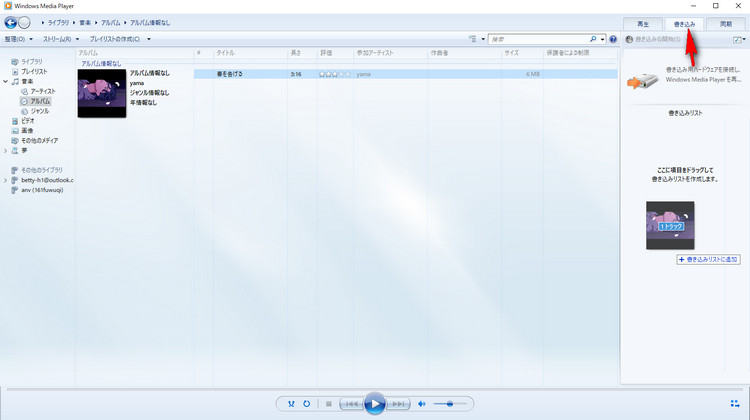The image size is (750, 420).
Task: Start playback with the Play button
Action: [375, 404]
